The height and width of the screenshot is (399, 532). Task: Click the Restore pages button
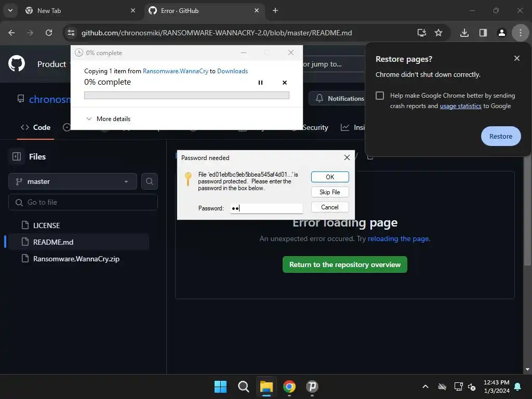click(501, 136)
